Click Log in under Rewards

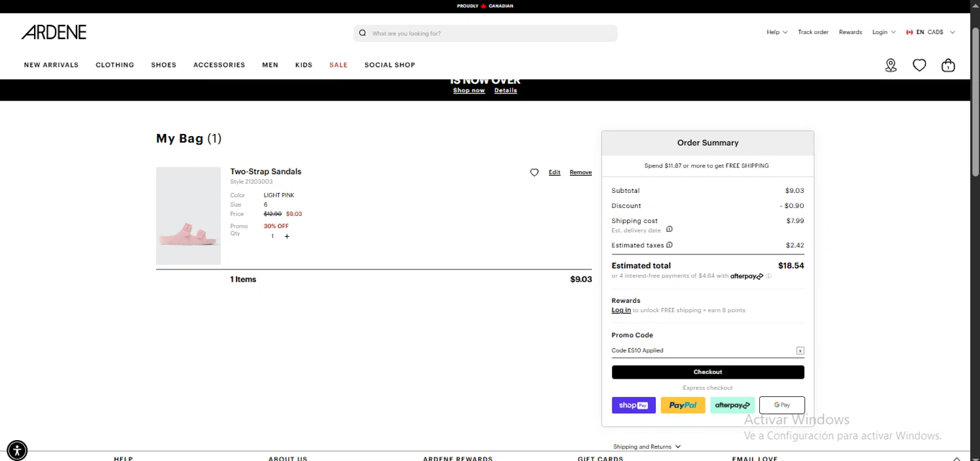click(x=621, y=310)
